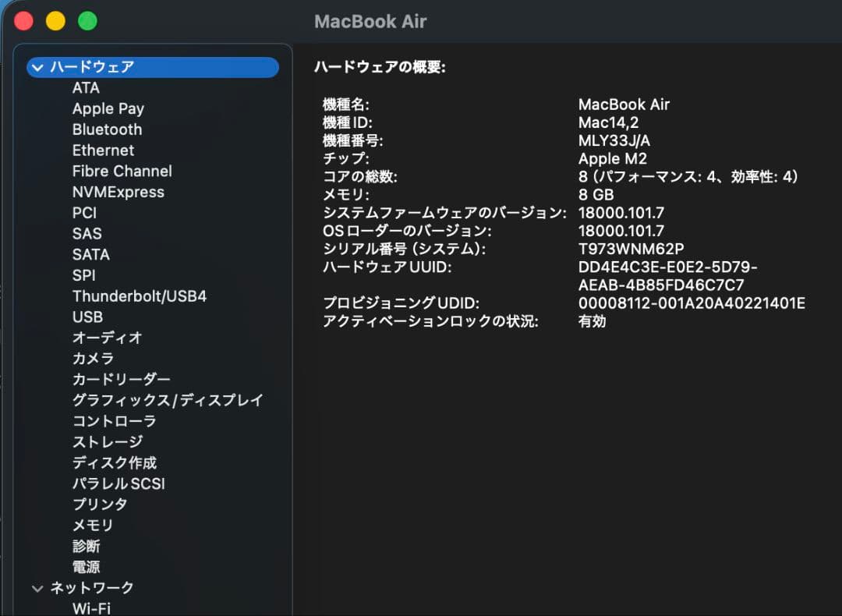Select ハードウェア in the sidebar

[153, 67]
